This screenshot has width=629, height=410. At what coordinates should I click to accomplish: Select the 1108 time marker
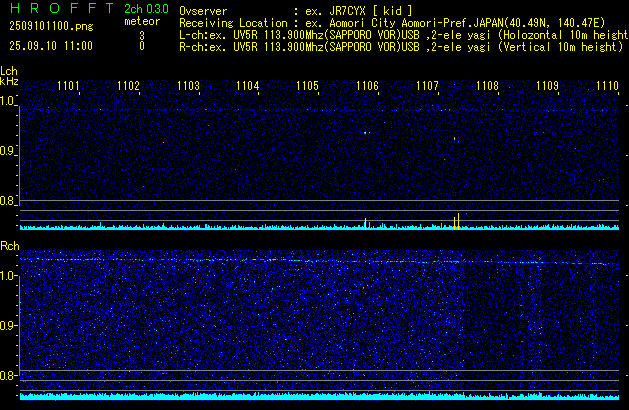487,86
